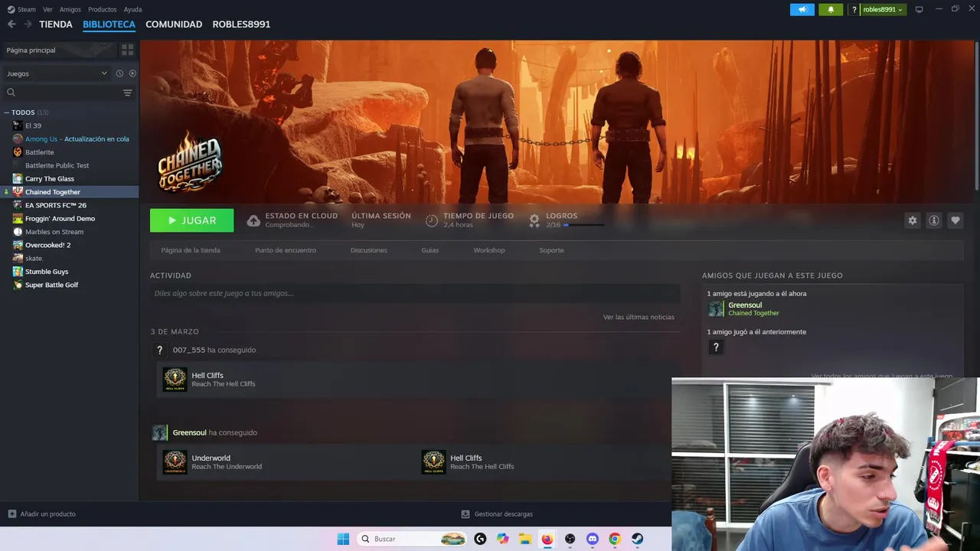This screenshot has height=551, width=980.
Task: Go to the COMUNIDAD tab
Action: coord(174,24)
